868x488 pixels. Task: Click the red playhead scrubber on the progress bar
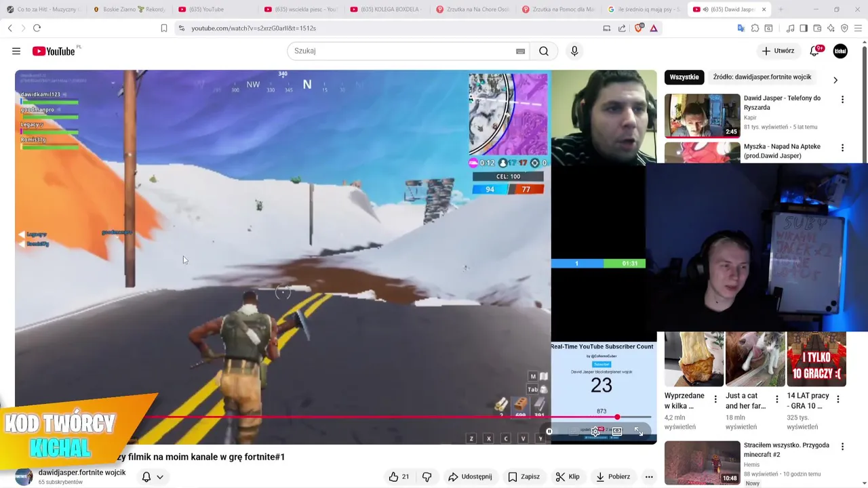(617, 417)
